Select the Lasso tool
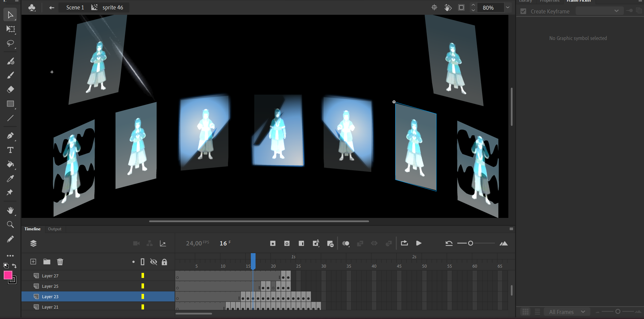The image size is (644, 319). point(10,44)
